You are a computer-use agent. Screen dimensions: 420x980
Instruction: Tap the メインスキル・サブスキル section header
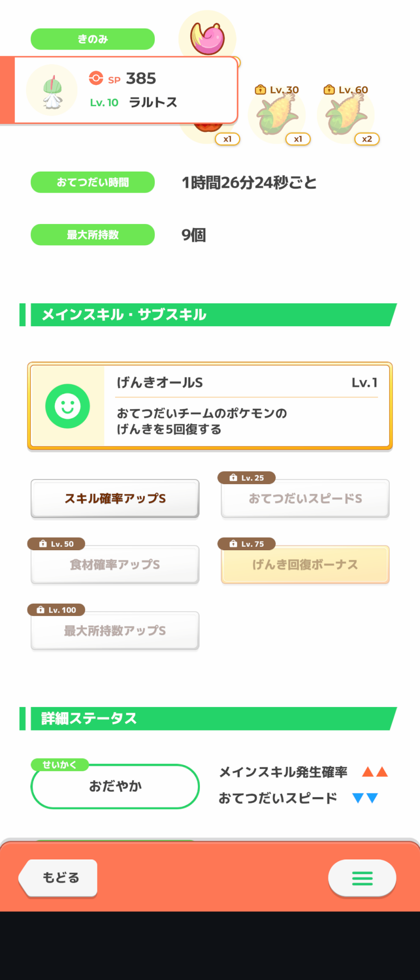coord(208,315)
